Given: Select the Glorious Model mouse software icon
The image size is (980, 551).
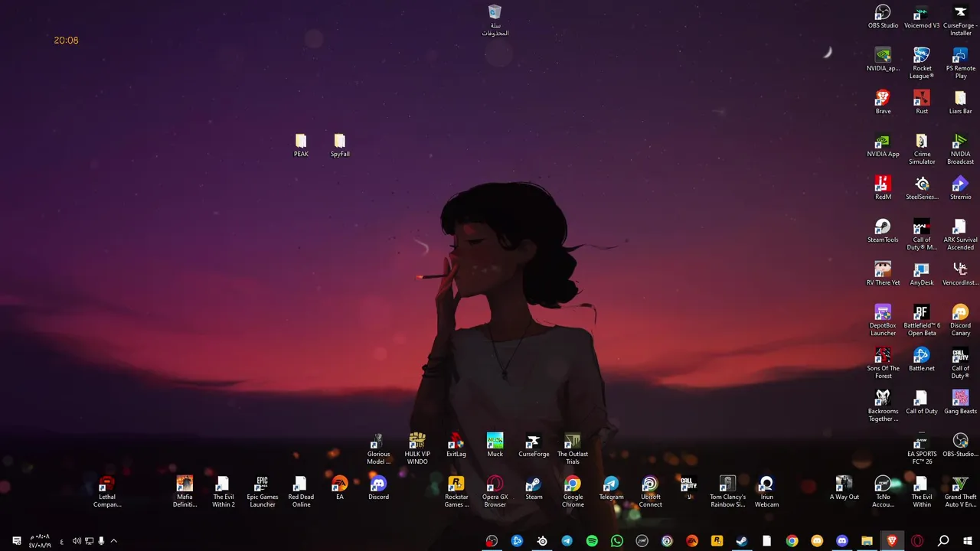Looking at the screenshot, I should click(x=378, y=449).
